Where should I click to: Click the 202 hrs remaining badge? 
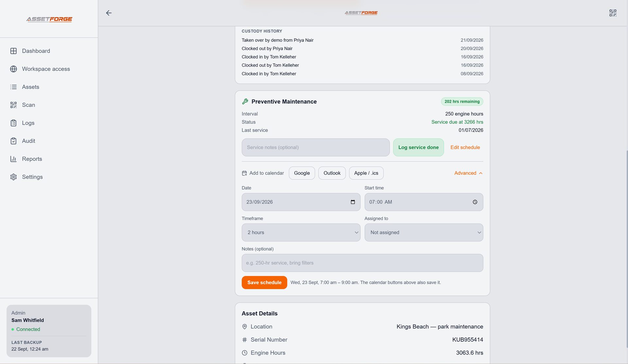(x=462, y=102)
